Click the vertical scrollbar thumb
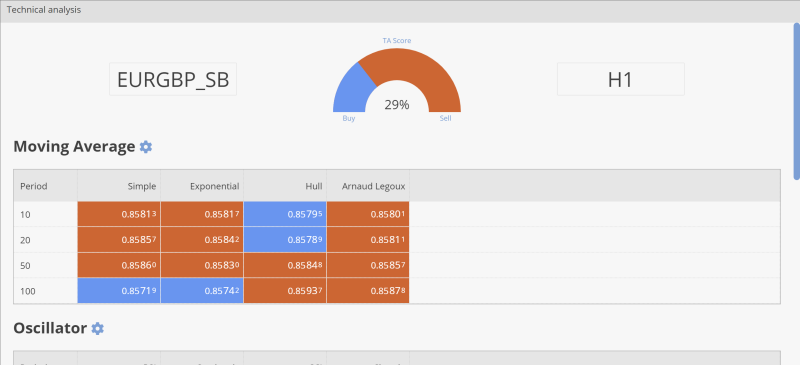Image resolution: width=800 pixels, height=365 pixels. coord(796,101)
